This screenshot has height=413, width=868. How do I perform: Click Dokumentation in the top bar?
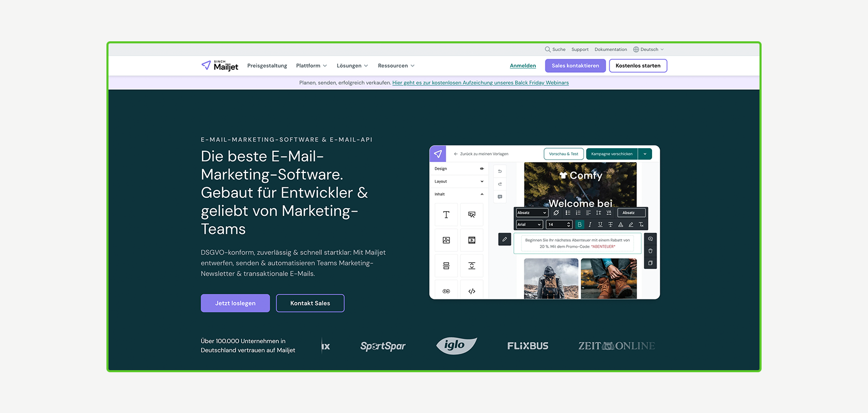611,50
